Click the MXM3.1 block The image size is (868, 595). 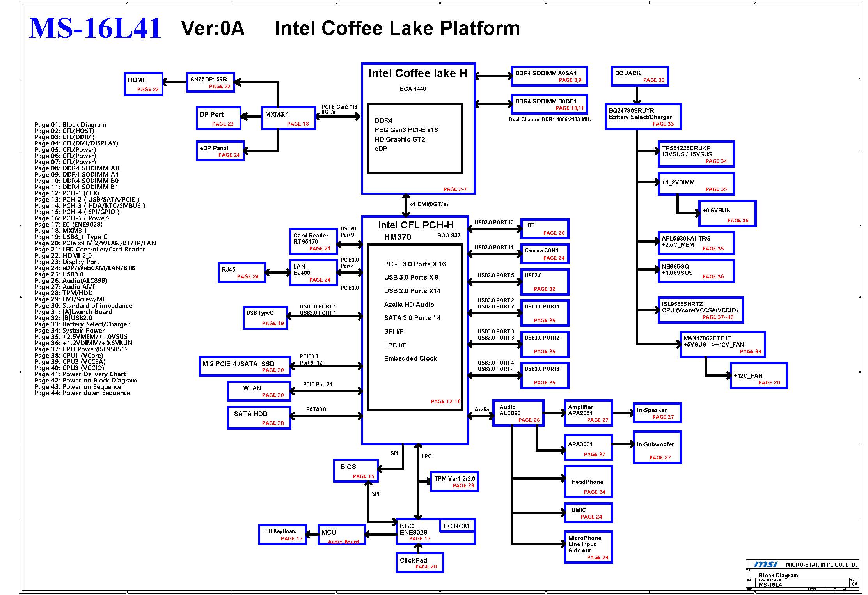pyautogui.click(x=289, y=118)
